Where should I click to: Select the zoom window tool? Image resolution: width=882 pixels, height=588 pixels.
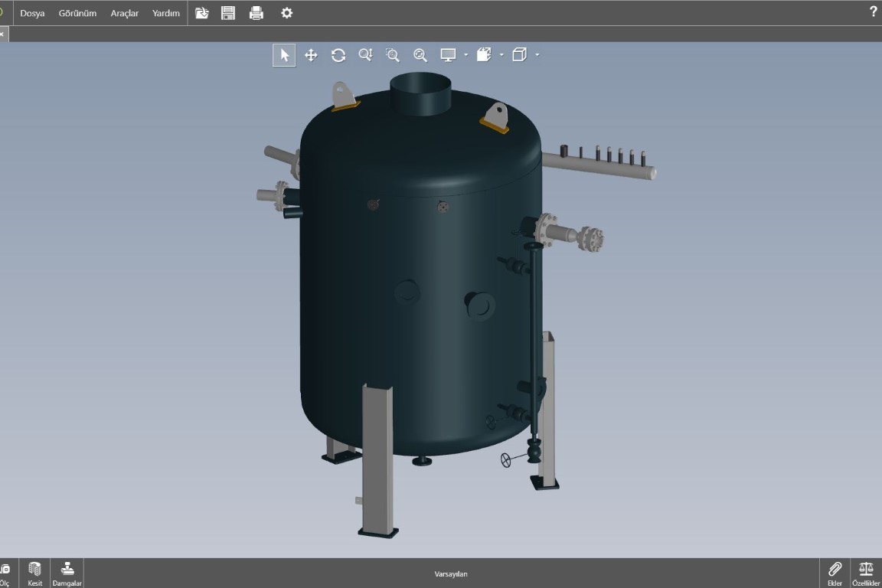click(x=393, y=55)
